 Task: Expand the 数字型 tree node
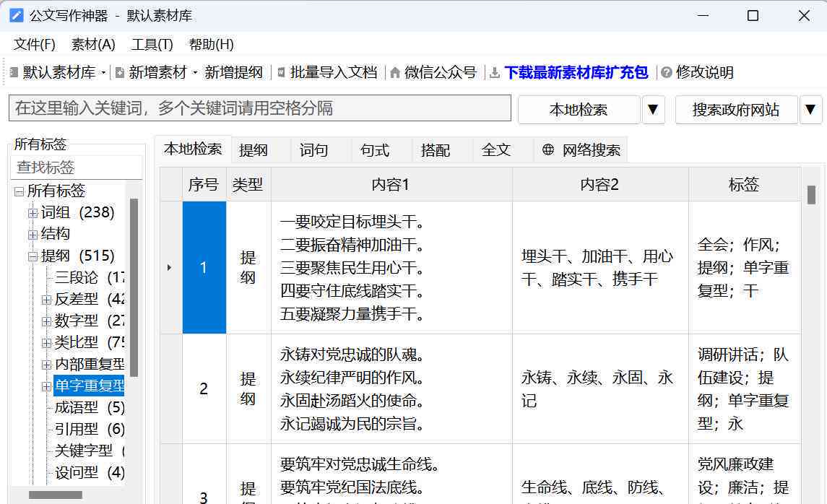pyautogui.click(x=46, y=321)
